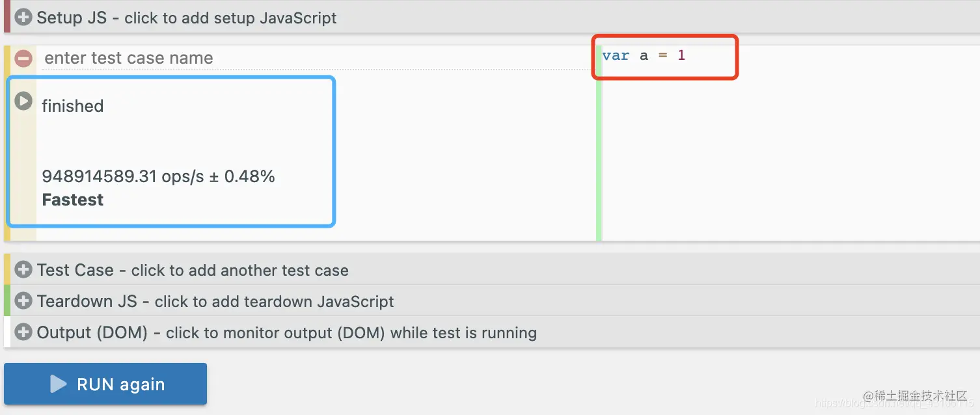The width and height of the screenshot is (980, 415).
Task: Click the 'var a = 1' code line
Action: [644, 55]
